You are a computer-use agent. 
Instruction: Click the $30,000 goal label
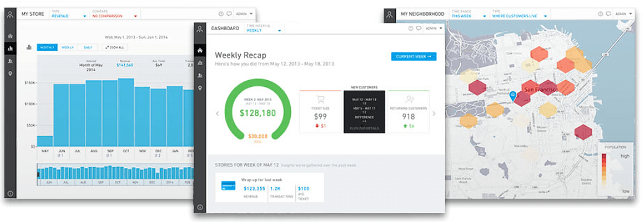point(257,136)
